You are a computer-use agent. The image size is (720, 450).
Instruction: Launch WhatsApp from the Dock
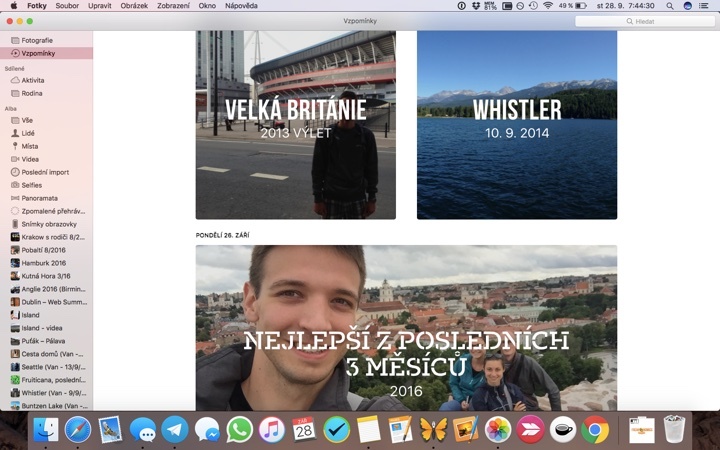click(x=239, y=430)
